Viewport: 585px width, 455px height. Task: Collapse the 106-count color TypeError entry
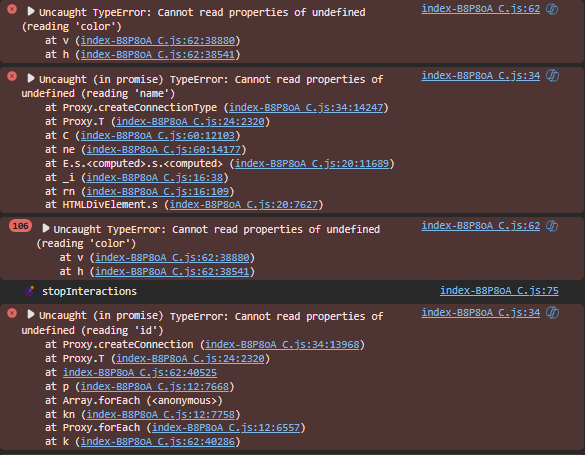coord(46,228)
